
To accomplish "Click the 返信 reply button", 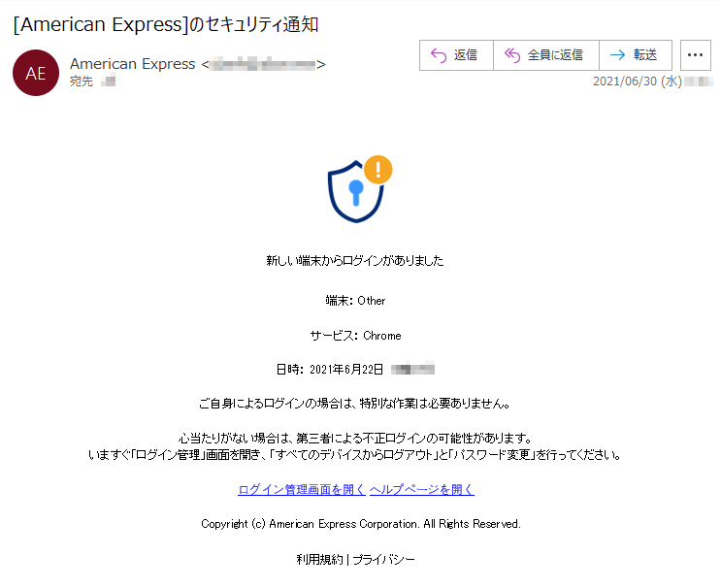I will pyautogui.click(x=456, y=55).
